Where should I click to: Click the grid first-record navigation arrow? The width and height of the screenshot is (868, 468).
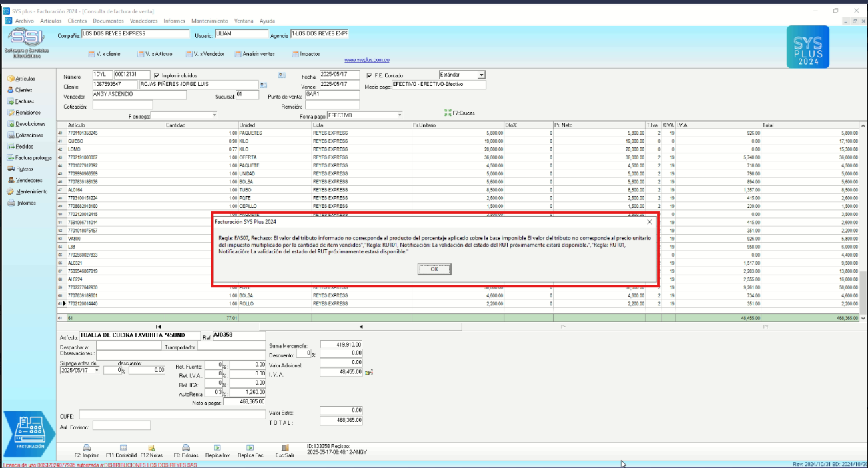(159, 327)
